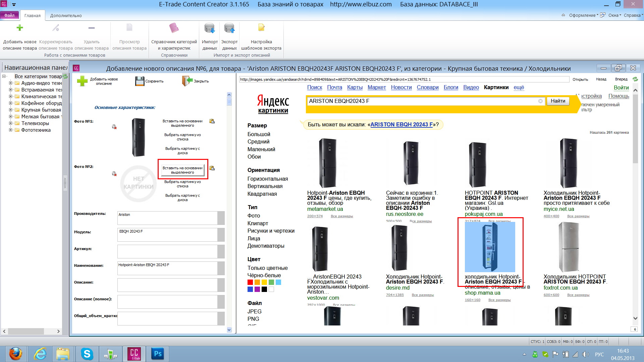
Task: Click the paste icon beside Photo №1
Action: pos(212,121)
